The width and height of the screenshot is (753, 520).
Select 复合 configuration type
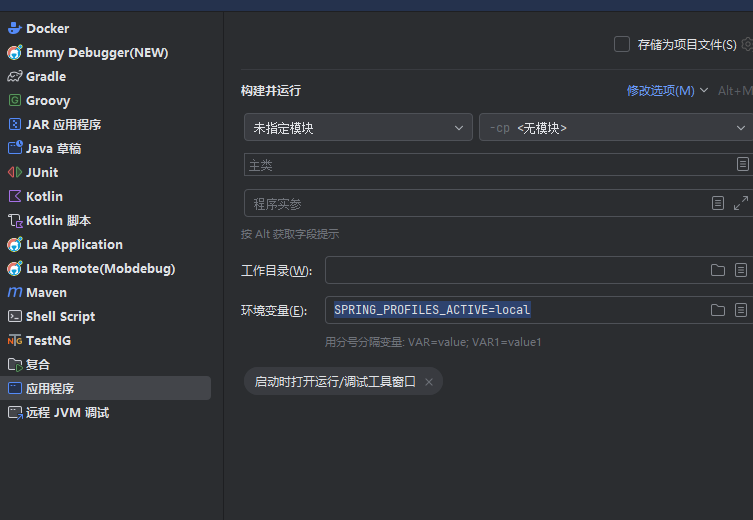click(106, 364)
